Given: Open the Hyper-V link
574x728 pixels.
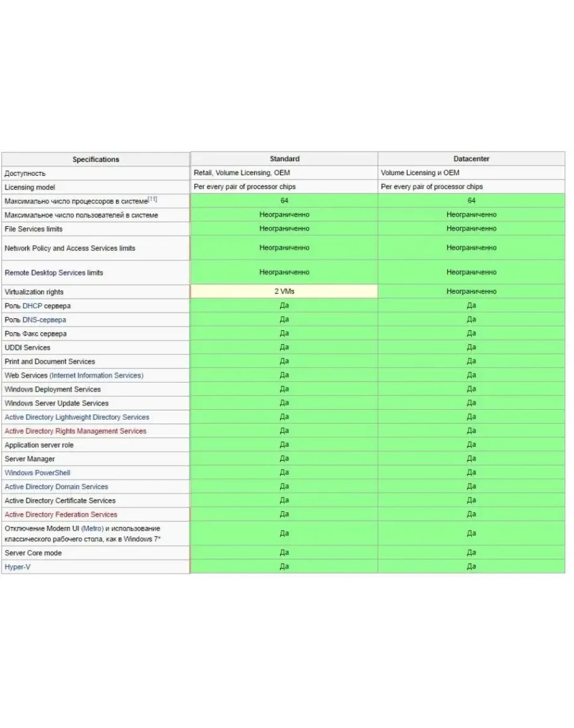Looking at the screenshot, I should tap(17, 567).
